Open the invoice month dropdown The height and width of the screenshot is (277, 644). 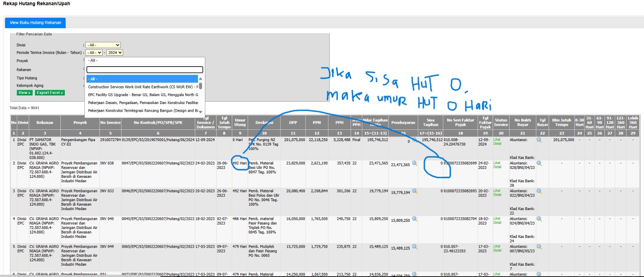click(94, 53)
